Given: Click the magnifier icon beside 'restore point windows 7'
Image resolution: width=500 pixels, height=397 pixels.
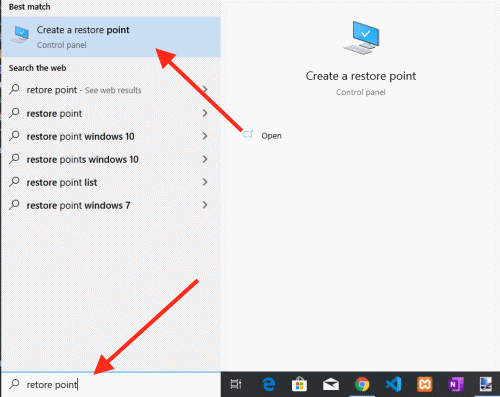Looking at the screenshot, I should [x=14, y=205].
